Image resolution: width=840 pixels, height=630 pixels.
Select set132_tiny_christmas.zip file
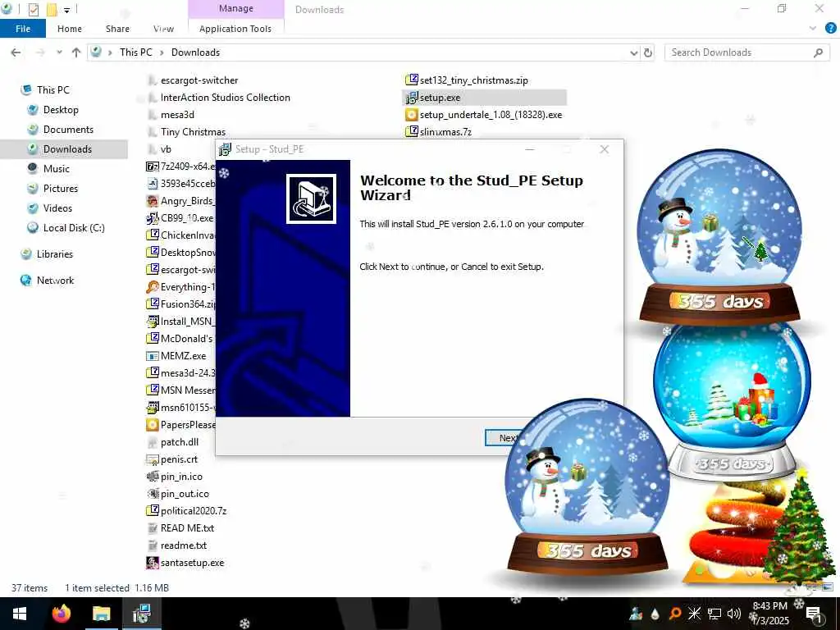[473, 80]
